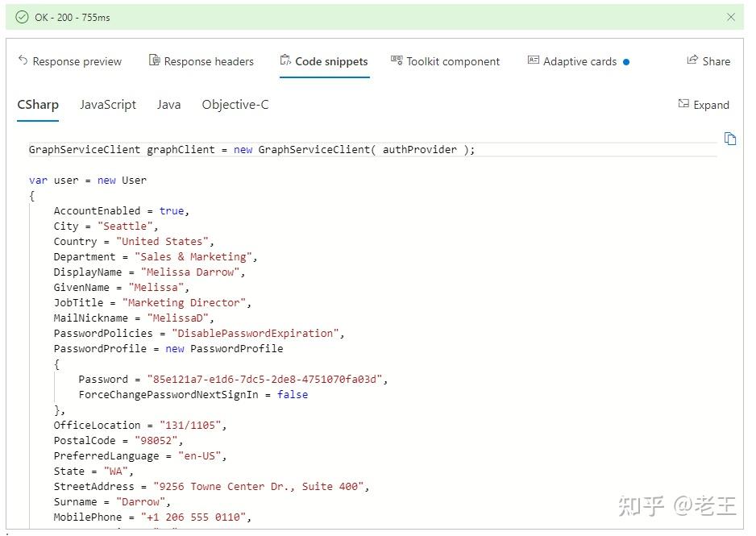
Task: Click the StreetAddress "9256 Towne Center Dr." line
Action: click(x=211, y=486)
